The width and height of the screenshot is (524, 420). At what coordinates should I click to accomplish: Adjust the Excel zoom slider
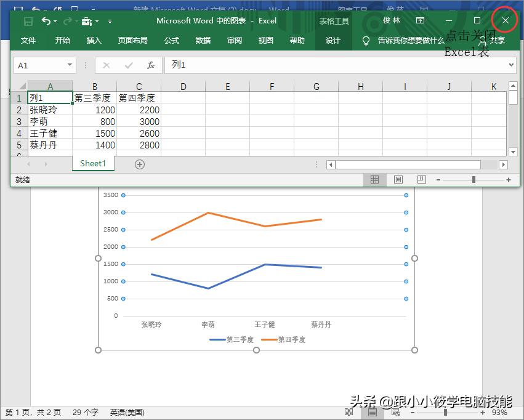[474, 179]
